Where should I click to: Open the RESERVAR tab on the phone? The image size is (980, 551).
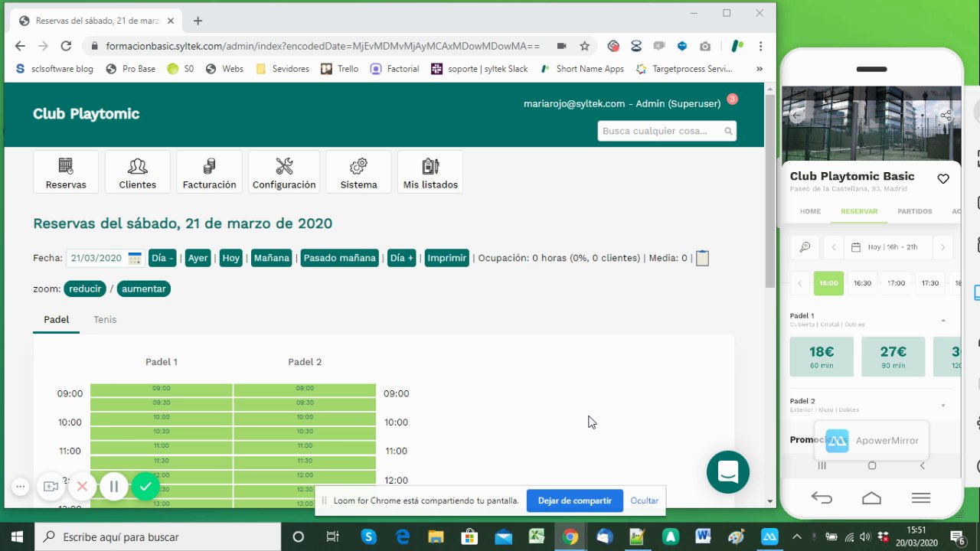click(859, 211)
